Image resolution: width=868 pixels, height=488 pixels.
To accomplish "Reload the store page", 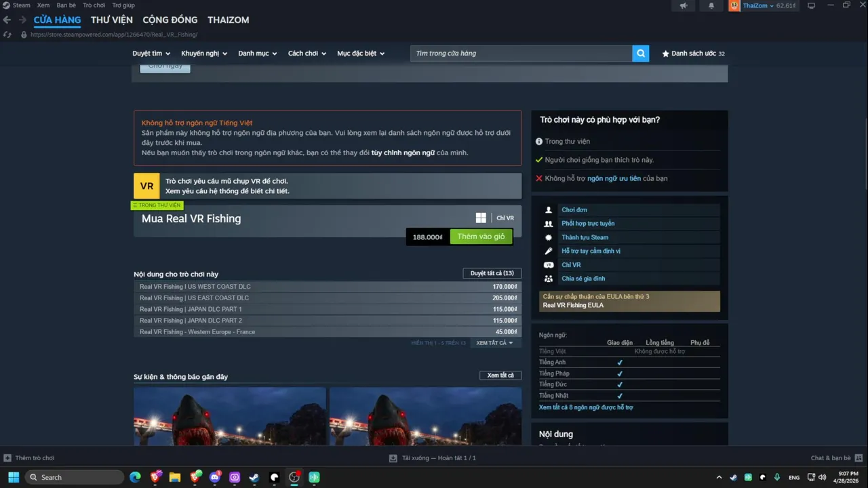I will (x=7, y=35).
